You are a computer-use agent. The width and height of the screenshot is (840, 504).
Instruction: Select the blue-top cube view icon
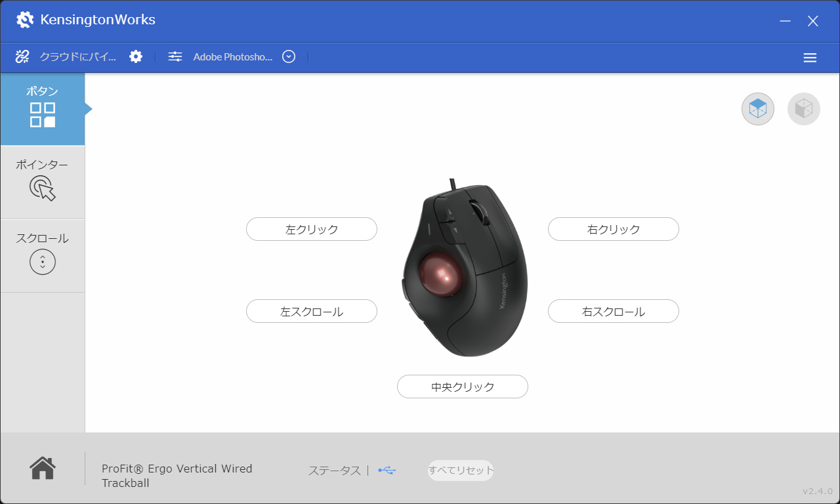coord(758,109)
